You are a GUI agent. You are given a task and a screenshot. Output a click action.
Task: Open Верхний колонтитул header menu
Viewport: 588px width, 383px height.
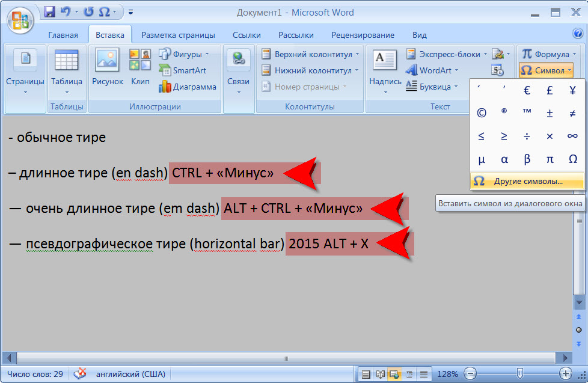click(x=310, y=54)
